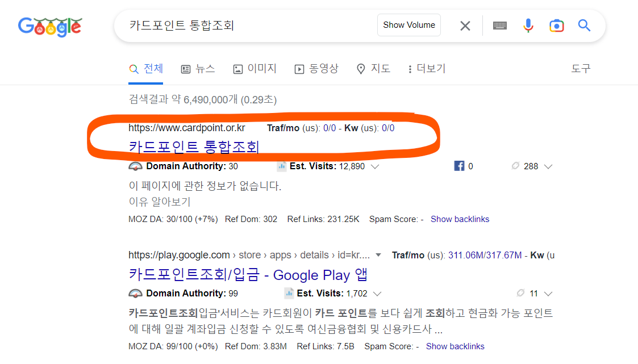The height and width of the screenshot is (364, 638).
Task: Expand the breadcrumb dropdown on the play.google.com URL
Action: point(377,254)
